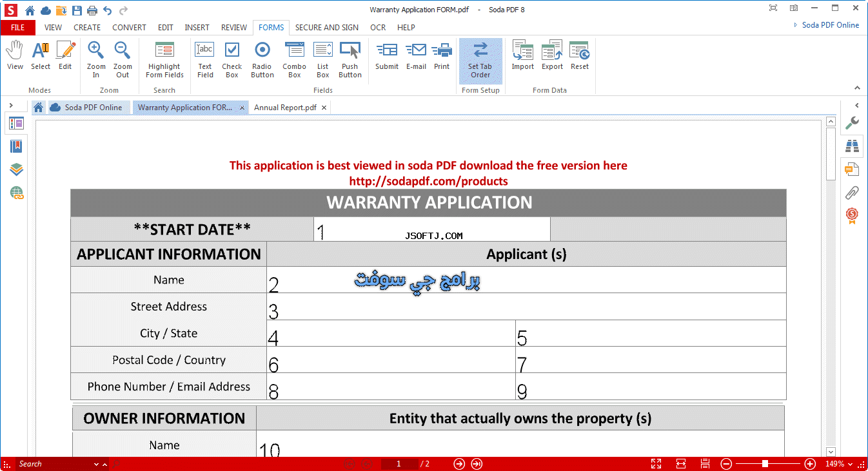Click the open folder icon in title bar
This screenshot has width=868, height=471.
pos(61,10)
